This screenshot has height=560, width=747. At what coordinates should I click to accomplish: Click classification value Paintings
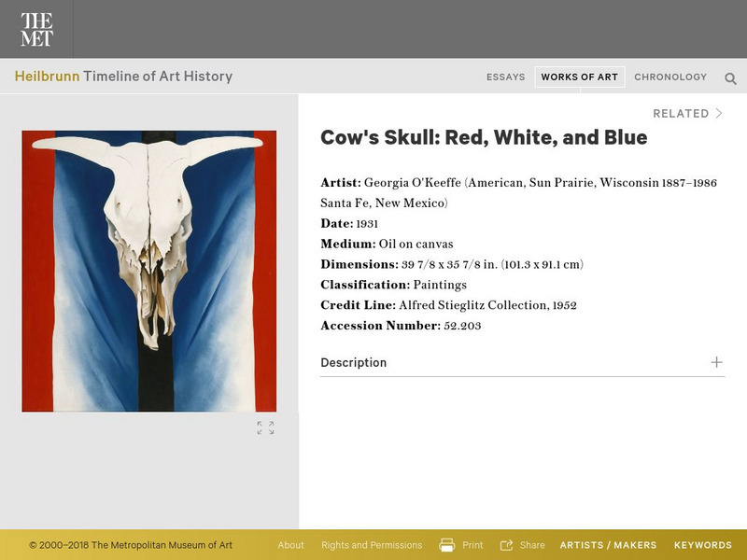(x=440, y=285)
